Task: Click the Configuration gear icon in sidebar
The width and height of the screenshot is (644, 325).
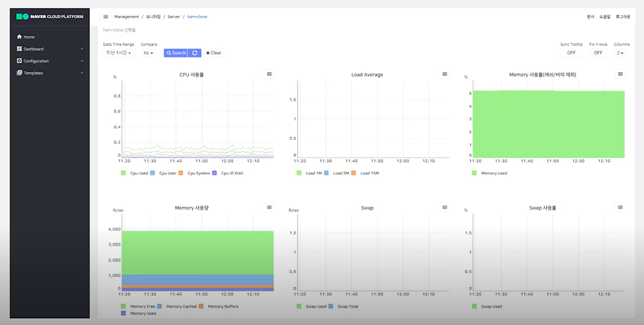Action: tap(19, 61)
